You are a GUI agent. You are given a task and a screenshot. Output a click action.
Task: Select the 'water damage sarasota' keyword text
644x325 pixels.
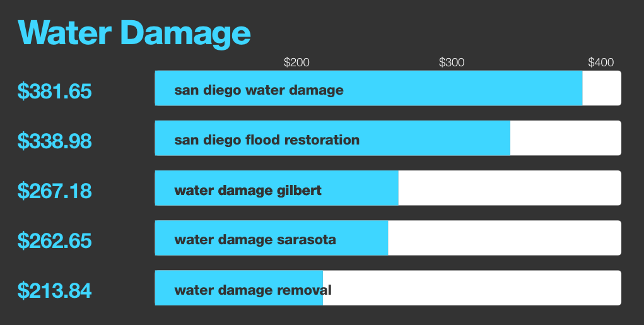[255, 240]
